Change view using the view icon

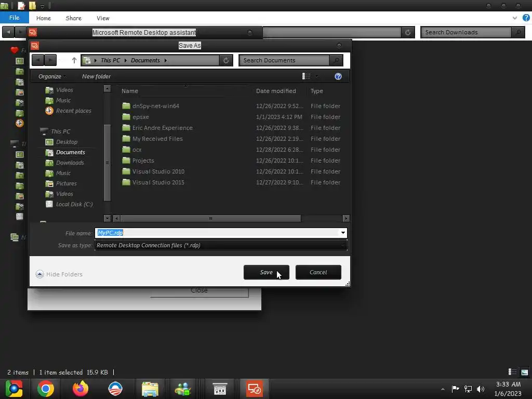pyautogui.click(x=307, y=76)
